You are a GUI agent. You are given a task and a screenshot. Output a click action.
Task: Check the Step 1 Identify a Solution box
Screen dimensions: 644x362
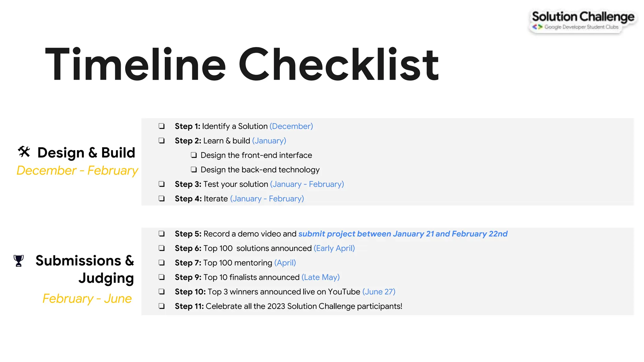(x=162, y=126)
